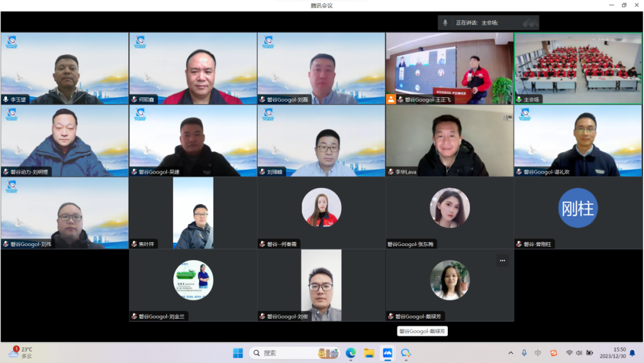Image resolution: width=644 pixels, height=363 pixels.
Task: Click the 李华Lava participant video tile
Action: (x=450, y=140)
